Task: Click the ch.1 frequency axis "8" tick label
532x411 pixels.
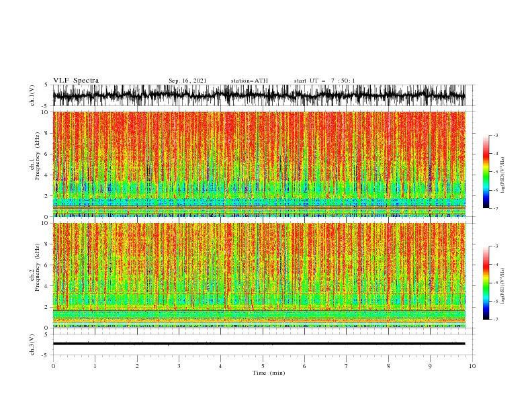Action: pyautogui.click(x=46, y=133)
